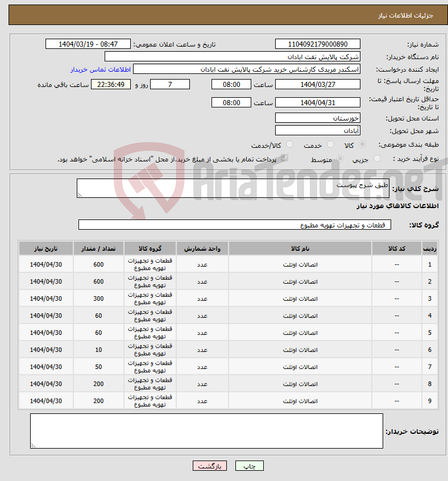Click the remaining days field showing 7

click(x=170, y=84)
